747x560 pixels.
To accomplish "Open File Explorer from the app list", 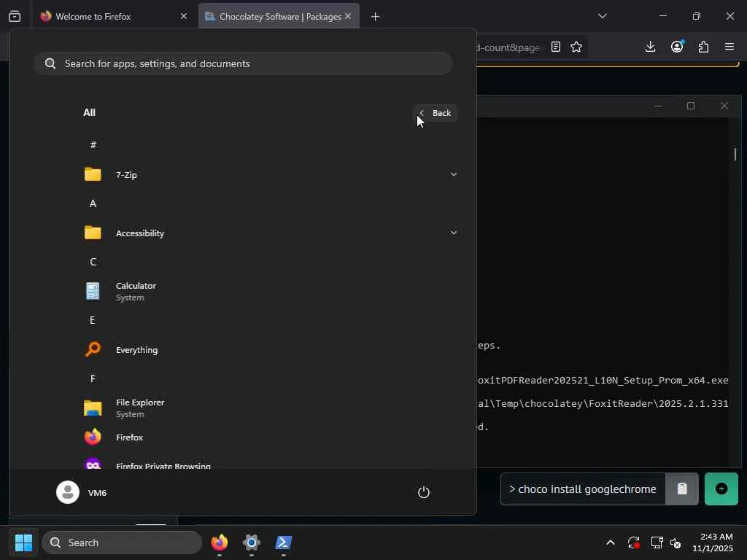I will coord(269,408).
